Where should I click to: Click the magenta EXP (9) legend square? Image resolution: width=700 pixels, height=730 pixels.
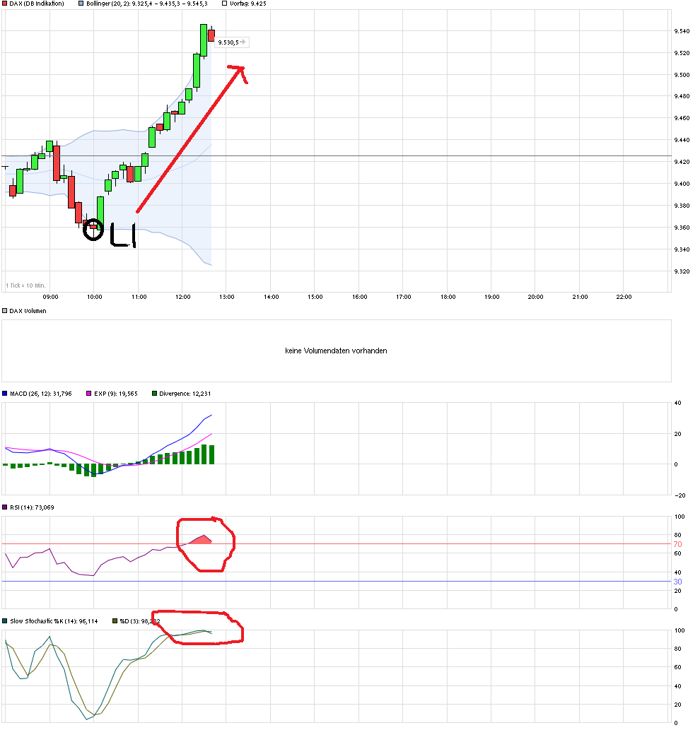[88, 394]
